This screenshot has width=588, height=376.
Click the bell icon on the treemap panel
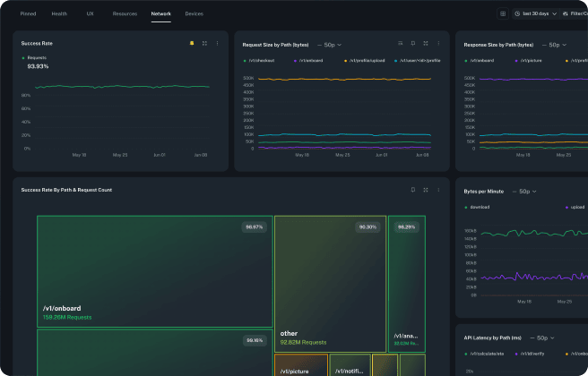(x=412, y=190)
